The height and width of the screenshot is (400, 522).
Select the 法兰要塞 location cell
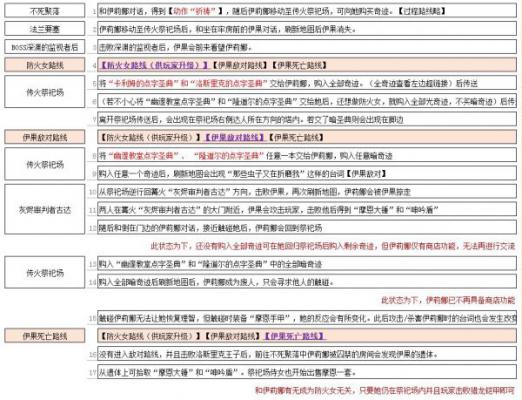45,29
